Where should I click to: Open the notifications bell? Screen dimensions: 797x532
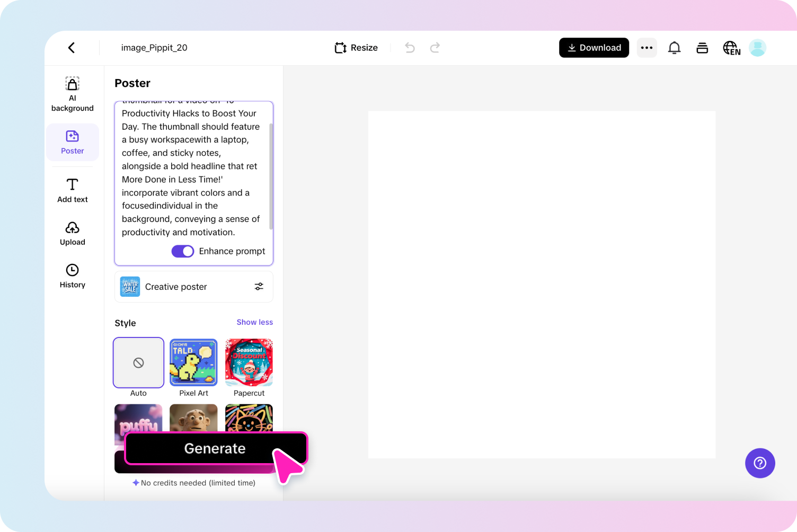click(x=674, y=48)
